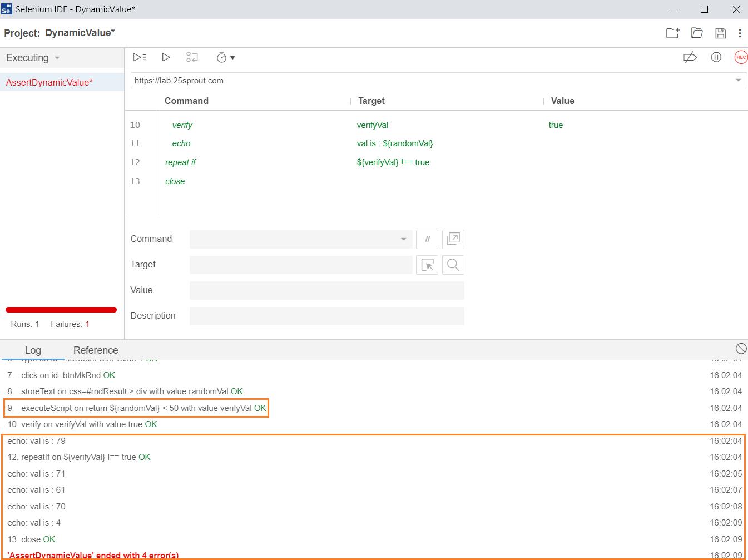Click the verifyVal target in row 10

373,125
